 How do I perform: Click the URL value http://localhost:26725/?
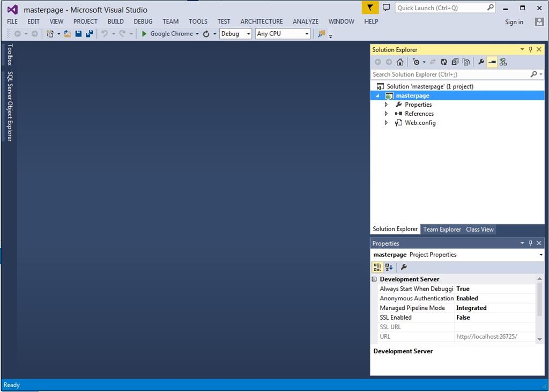486,337
